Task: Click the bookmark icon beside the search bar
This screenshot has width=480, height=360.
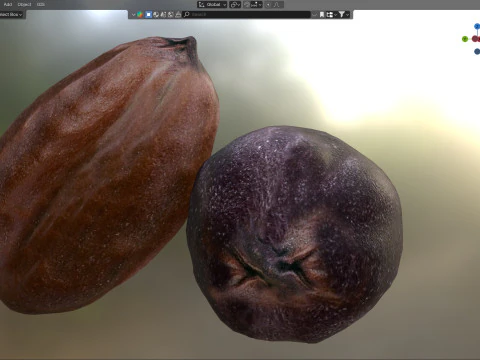Action: click(322, 15)
